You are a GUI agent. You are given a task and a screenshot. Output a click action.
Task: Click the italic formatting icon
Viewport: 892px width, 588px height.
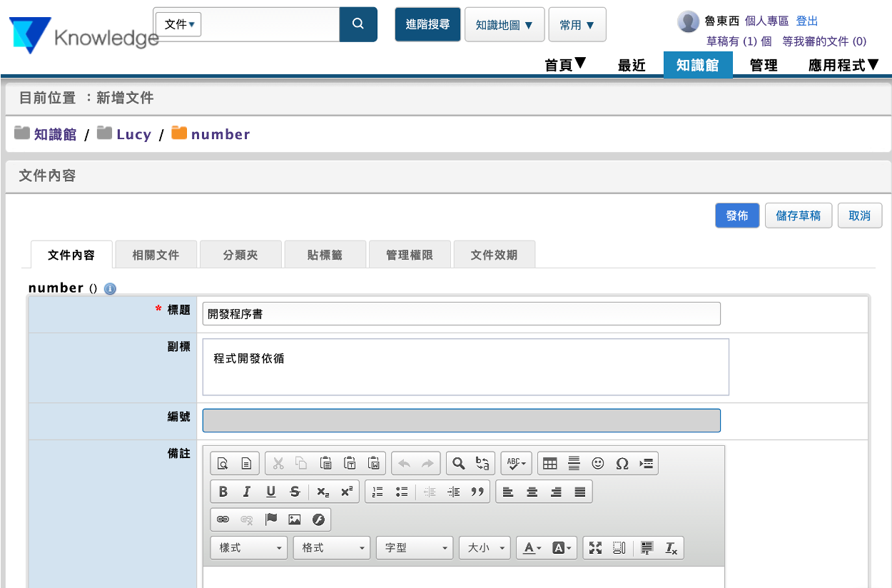pos(247,492)
